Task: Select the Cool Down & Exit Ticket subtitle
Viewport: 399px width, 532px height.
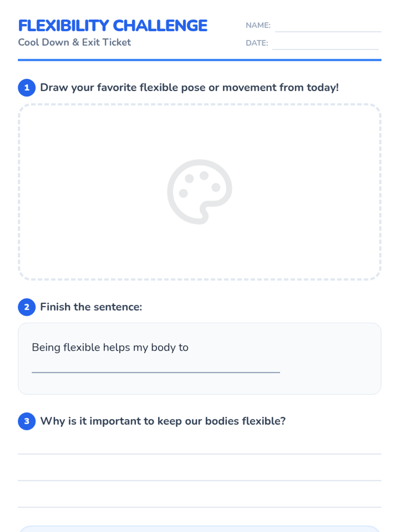Action: [x=74, y=42]
